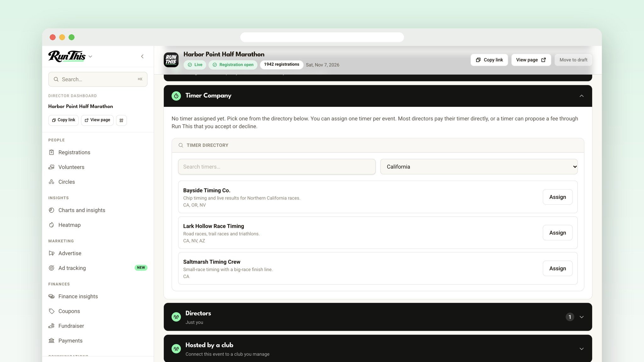The height and width of the screenshot is (362, 644).
Task: Click the Live status badge
Action: pyautogui.click(x=195, y=65)
